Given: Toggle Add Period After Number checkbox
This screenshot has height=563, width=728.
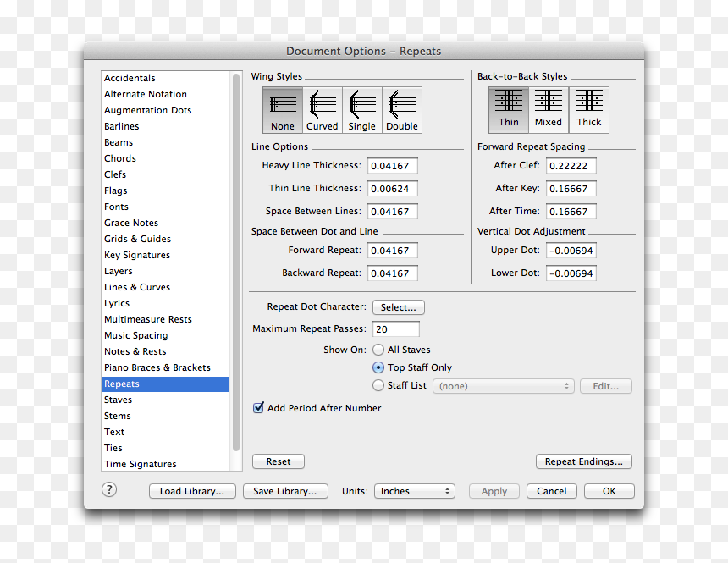Looking at the screenshot, I should pyautogui.click(x=258, y=408).
